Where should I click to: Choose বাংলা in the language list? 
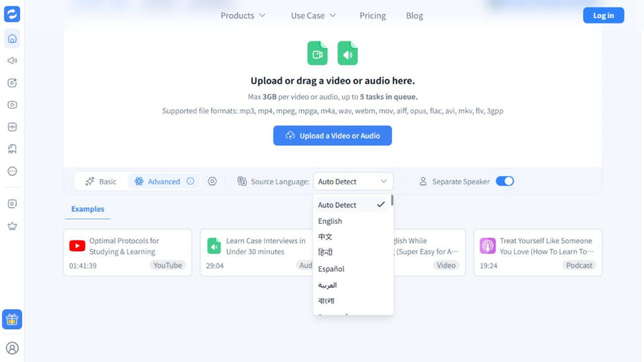tap(352, 301)
